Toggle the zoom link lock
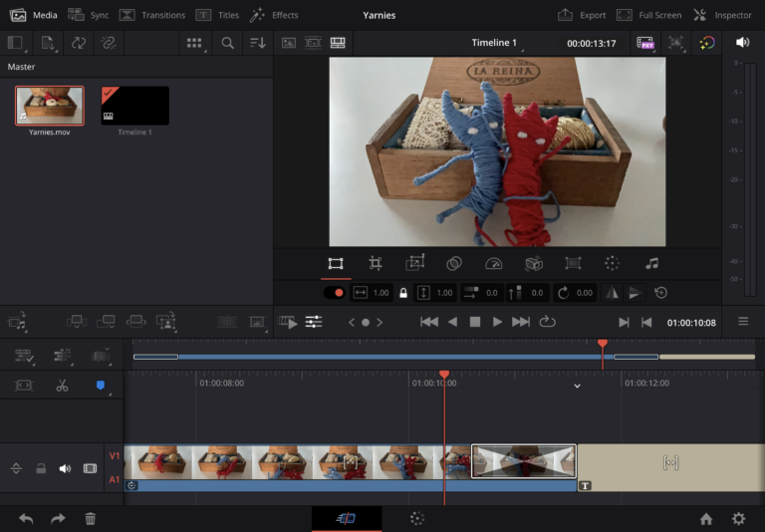This screenshot has height=532, width=765. [403, 293]
